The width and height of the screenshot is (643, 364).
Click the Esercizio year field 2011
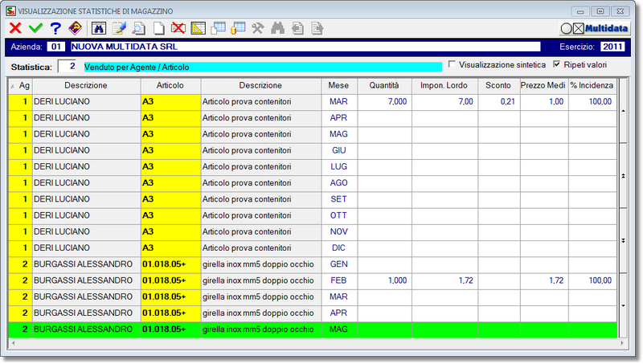612,47
